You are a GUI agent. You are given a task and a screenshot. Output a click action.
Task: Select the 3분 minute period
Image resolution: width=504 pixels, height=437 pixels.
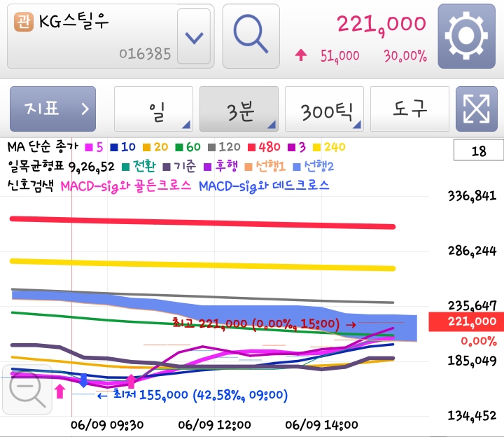point(239,109)
